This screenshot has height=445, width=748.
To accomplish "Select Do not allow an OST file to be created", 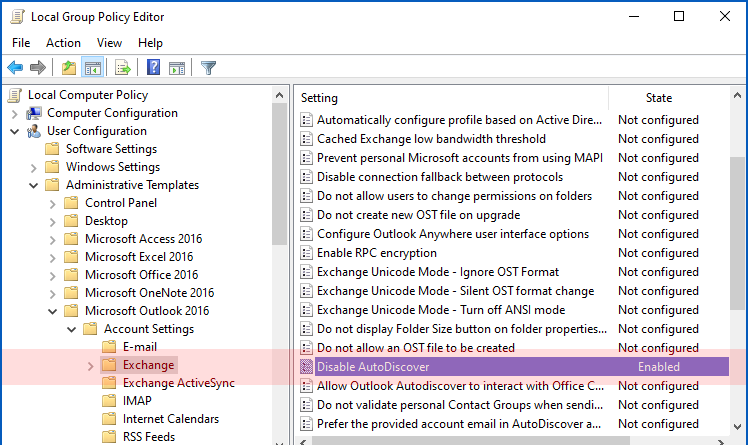I will click(x=416, y=348).
